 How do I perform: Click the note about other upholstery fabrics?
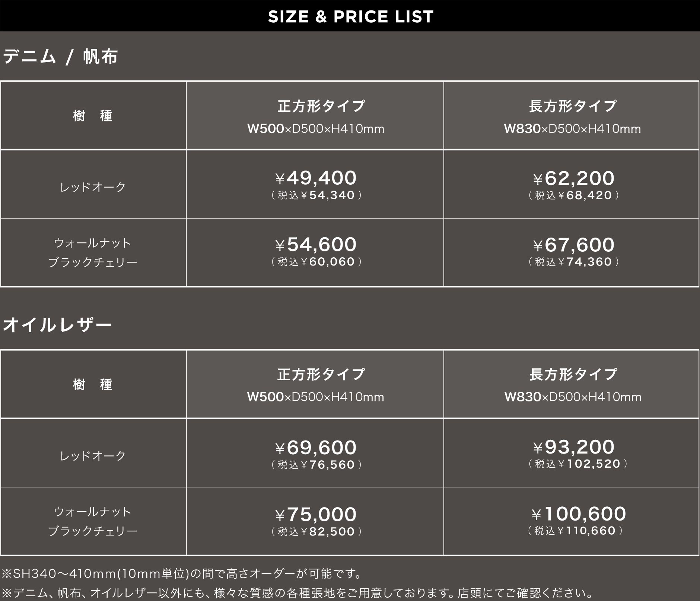(x=297, y=592)
